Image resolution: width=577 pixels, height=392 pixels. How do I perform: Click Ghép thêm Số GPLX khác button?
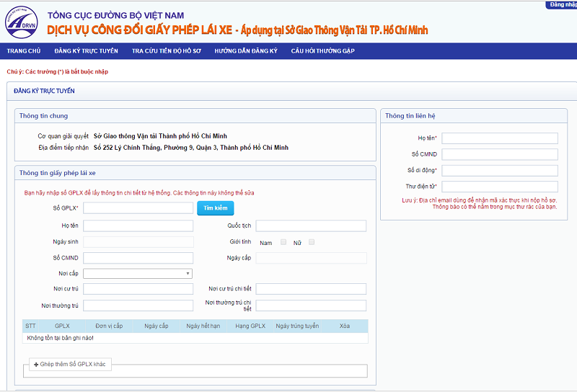pos(70,365)
